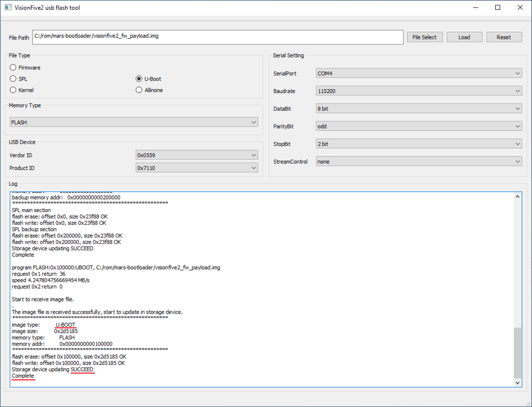This screenshot has width=532, height=407.
Task: Open the SerialPort COM4 dropdown
Action: (x=419, y=73)
